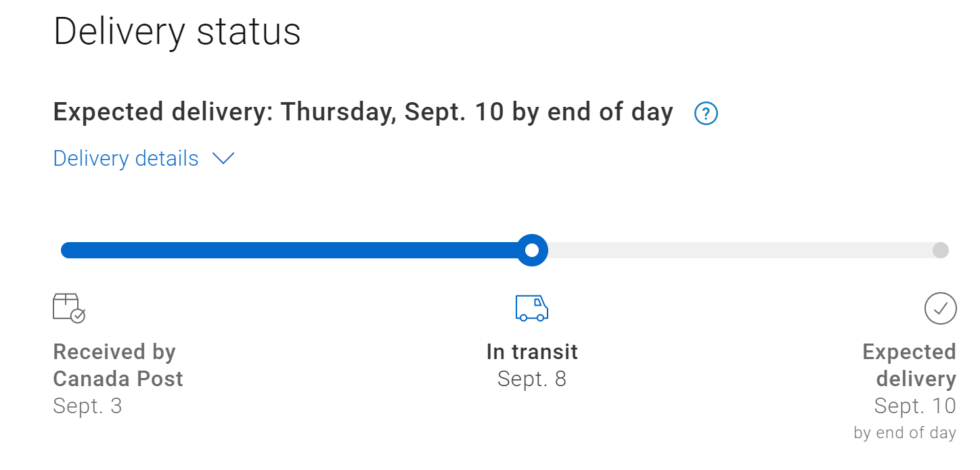Click the Sept. 3 date text

[87, 406]
